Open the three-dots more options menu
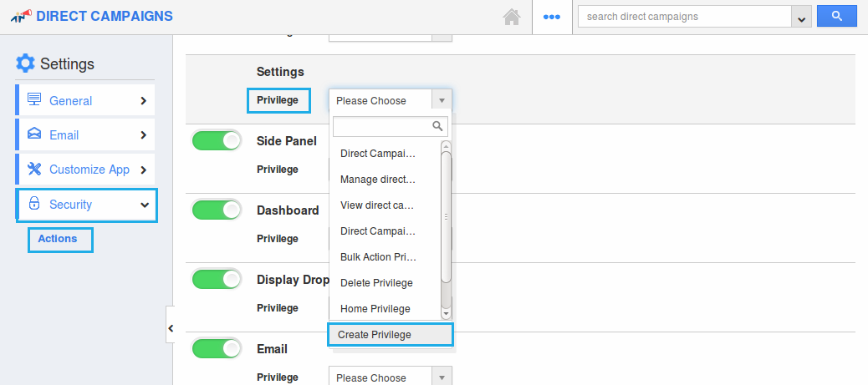Image resolution: width=868 pixels, height=385 pixels. point(551,17)
